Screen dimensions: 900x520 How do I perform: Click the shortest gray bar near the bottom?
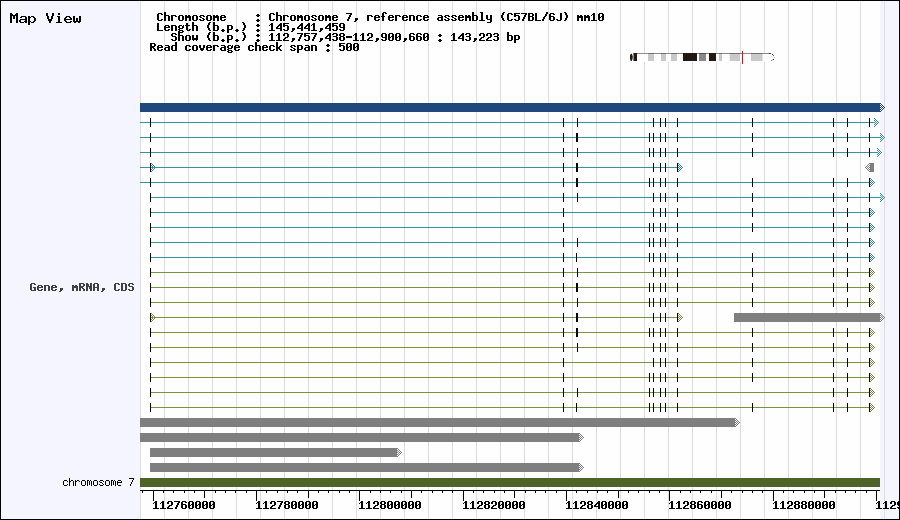(x=276, y=453)
